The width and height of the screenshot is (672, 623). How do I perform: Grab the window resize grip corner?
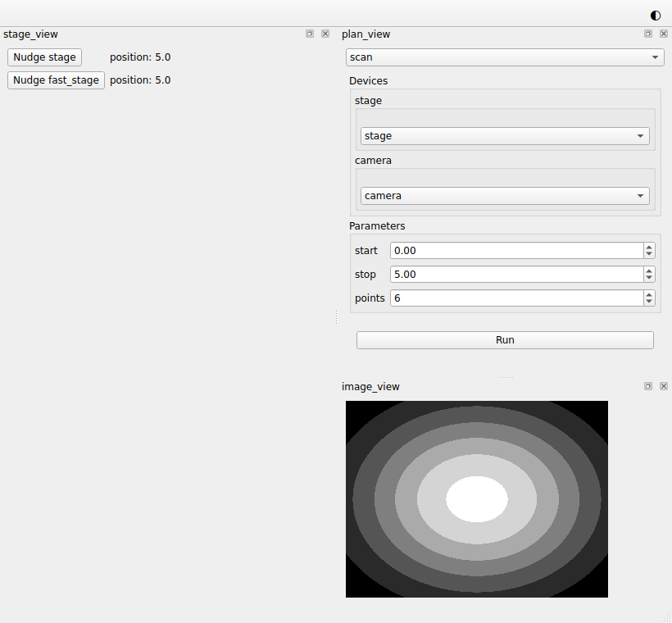[667, 619]
